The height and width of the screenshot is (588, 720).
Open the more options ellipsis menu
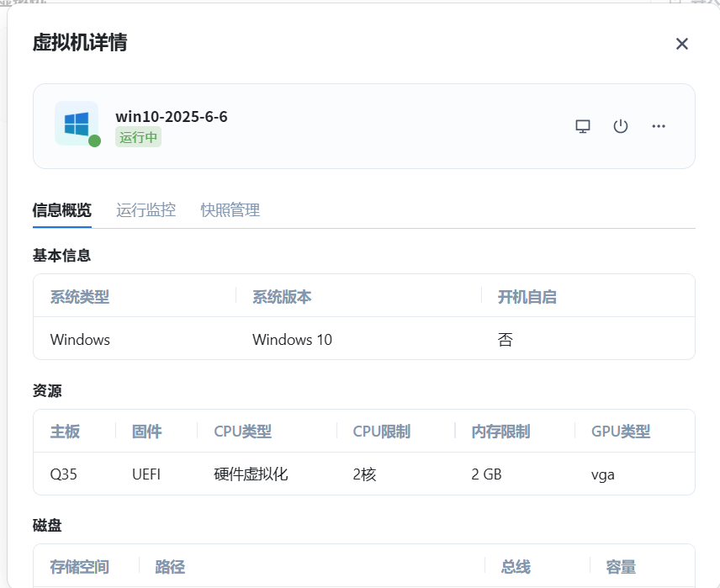[659, 126]
